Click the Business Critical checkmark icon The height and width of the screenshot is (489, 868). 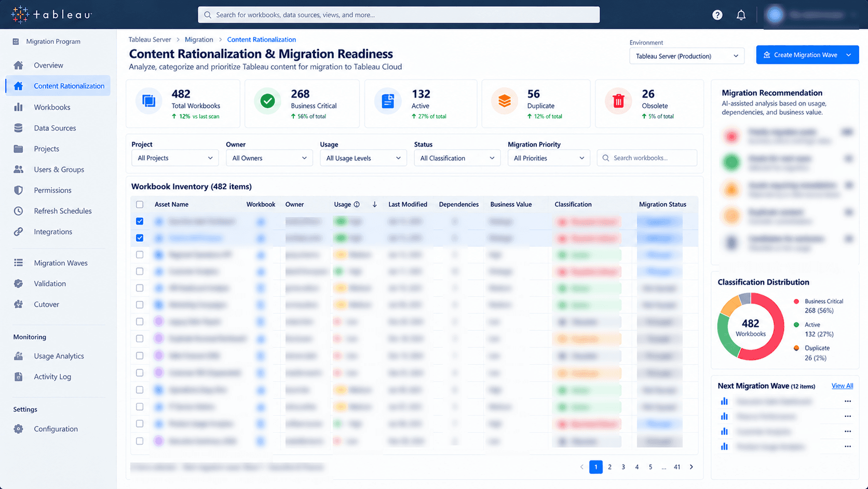click(x=267, y=101)
